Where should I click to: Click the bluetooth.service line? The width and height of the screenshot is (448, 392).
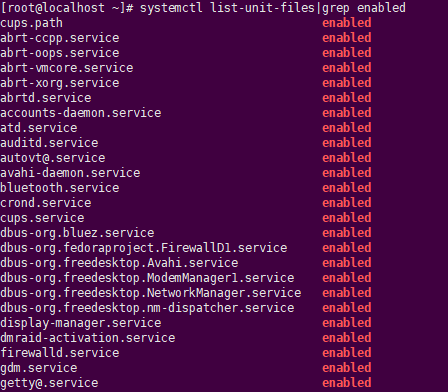pos(60,188)
